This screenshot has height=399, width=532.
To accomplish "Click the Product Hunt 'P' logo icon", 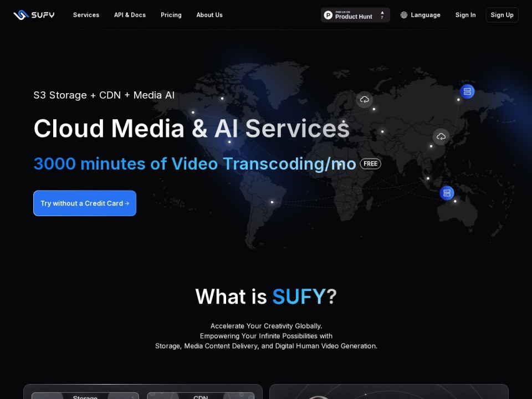I will 328,15.
